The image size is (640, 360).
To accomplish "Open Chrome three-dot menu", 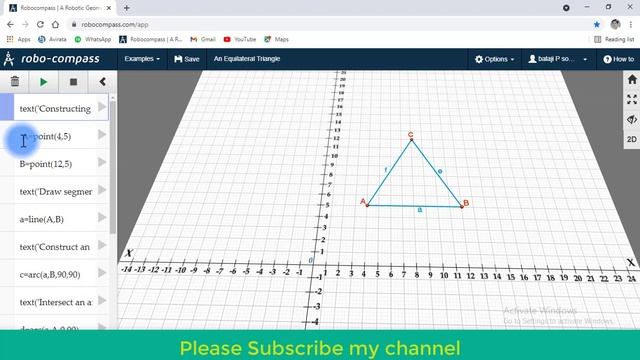I will pos(631,24).
